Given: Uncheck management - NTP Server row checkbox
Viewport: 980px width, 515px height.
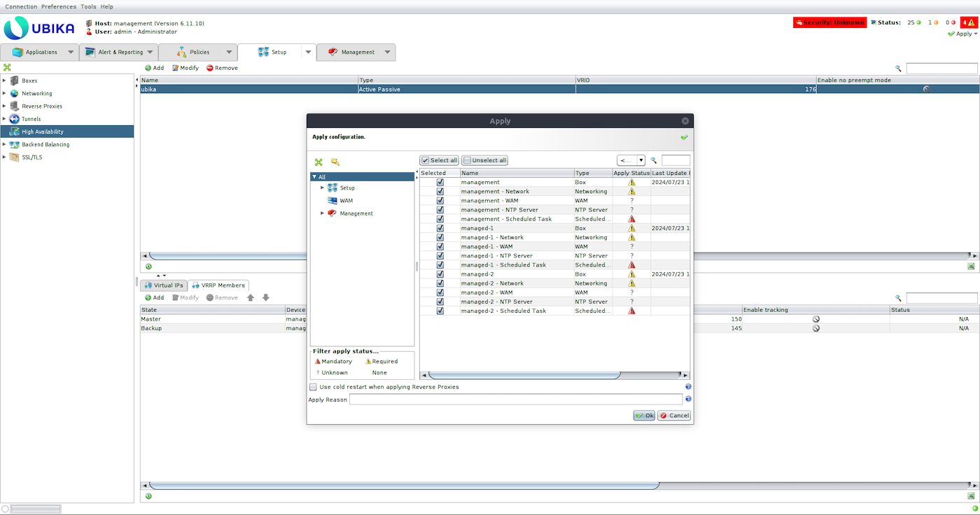Looking at the screenshot, I should coord(440,210).
